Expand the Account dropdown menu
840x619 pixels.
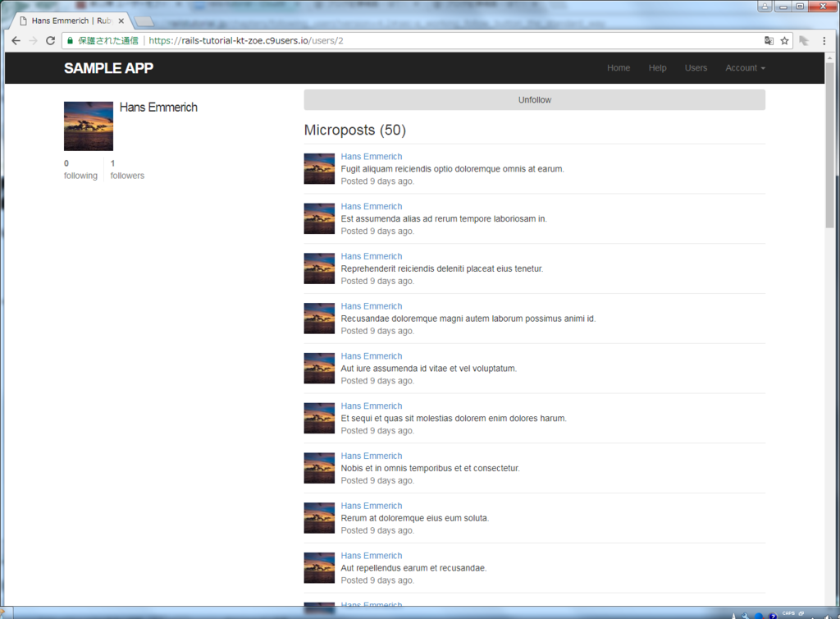pos(745,68)
